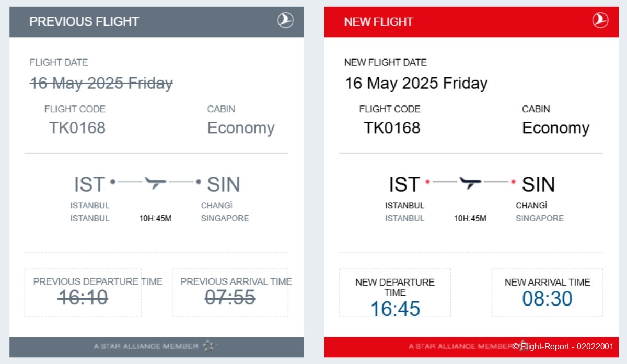Click the struck-through previous arrival time 07:55
The image size is (627, 364).
[230, 298]
